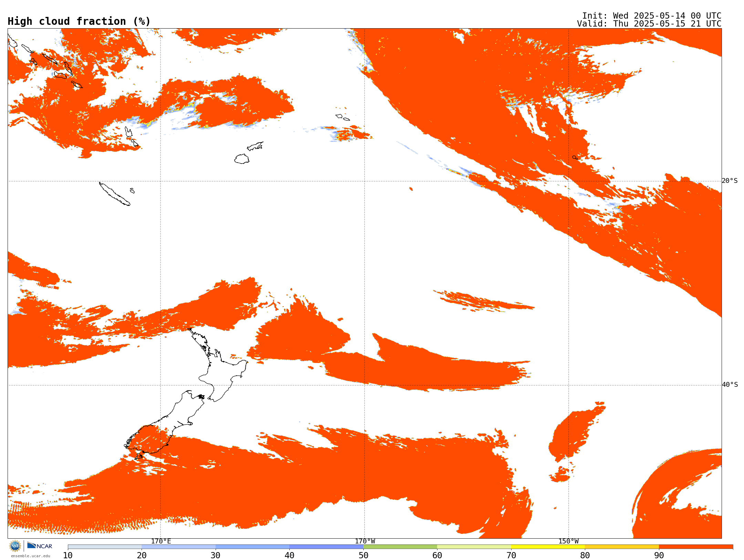Click the colorbar tick label 40
The height and width of the screenshot is (560, 744).
pos(289,556)
